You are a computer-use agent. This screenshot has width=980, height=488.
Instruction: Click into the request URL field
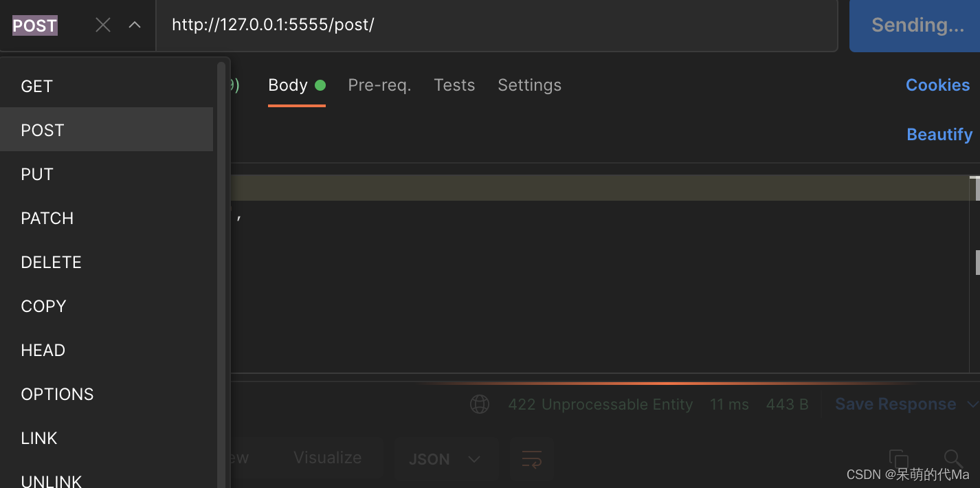pyautogui.click(x=495, y=25)
